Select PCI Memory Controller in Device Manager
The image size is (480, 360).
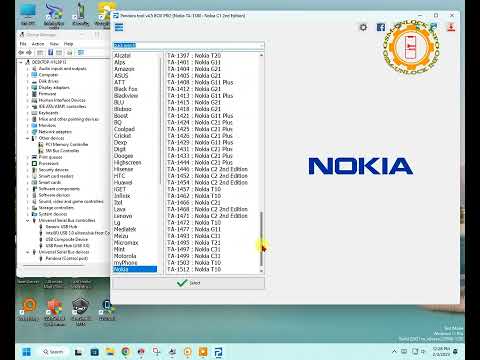[x=67, y=144]
